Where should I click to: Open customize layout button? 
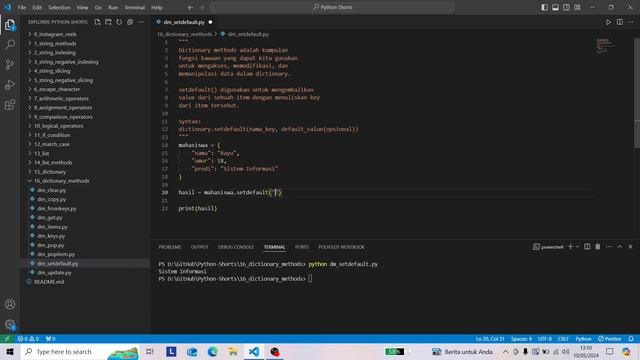tap(577, 7)
